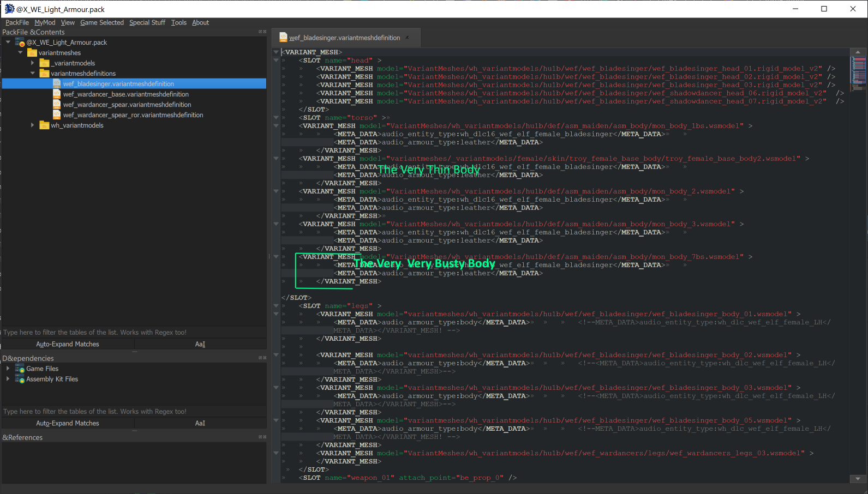This screenshot has width=868, height=494.
Task: Click the Game Files locked pack icon
Action: click(x=20, y=369)
